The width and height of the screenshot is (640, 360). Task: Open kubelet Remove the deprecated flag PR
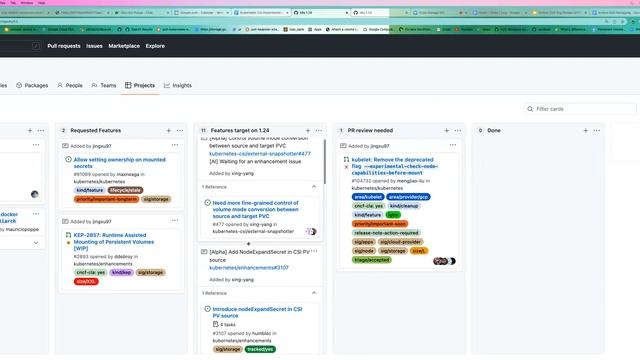point(395,166)
